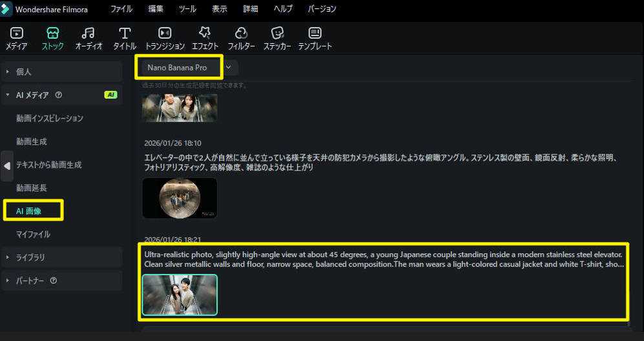Select top couple looking up thumbnail

point(180,108)
